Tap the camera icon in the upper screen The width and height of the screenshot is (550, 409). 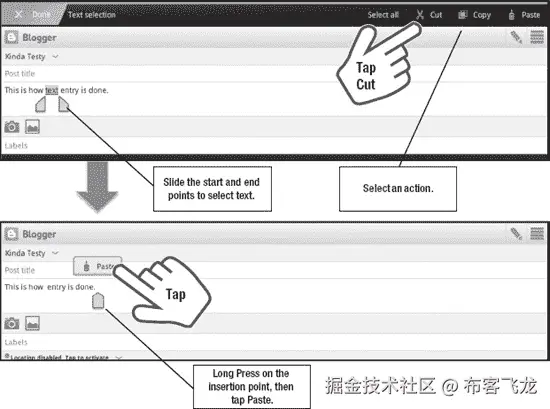pos(12,127)
